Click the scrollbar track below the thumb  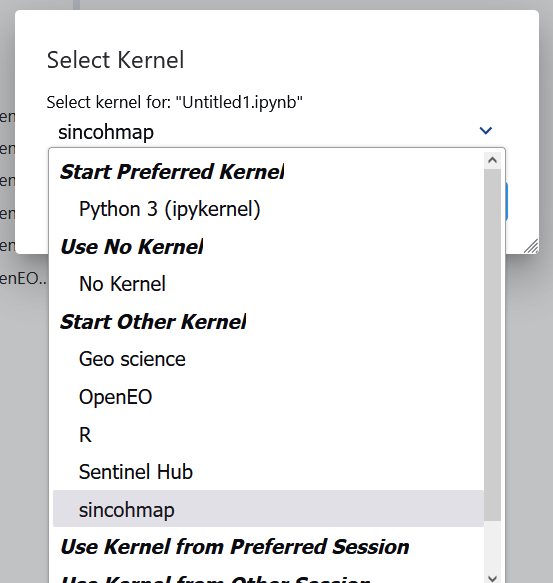coord(492,546)
